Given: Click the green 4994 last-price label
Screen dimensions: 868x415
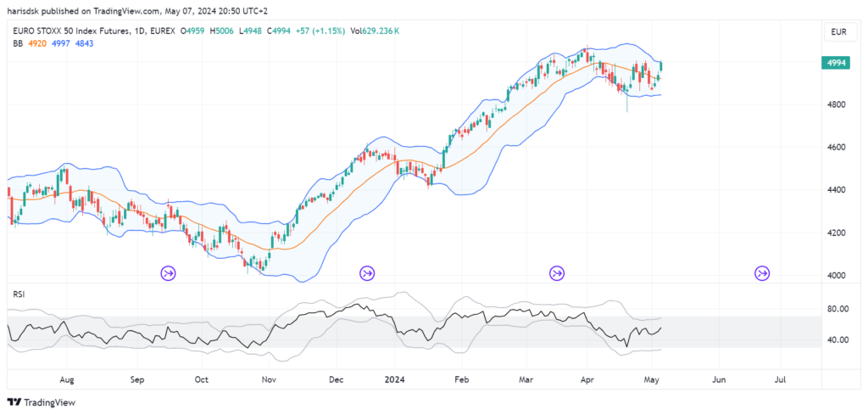Looking at the screenshot, I should click(x=836, y=63).
